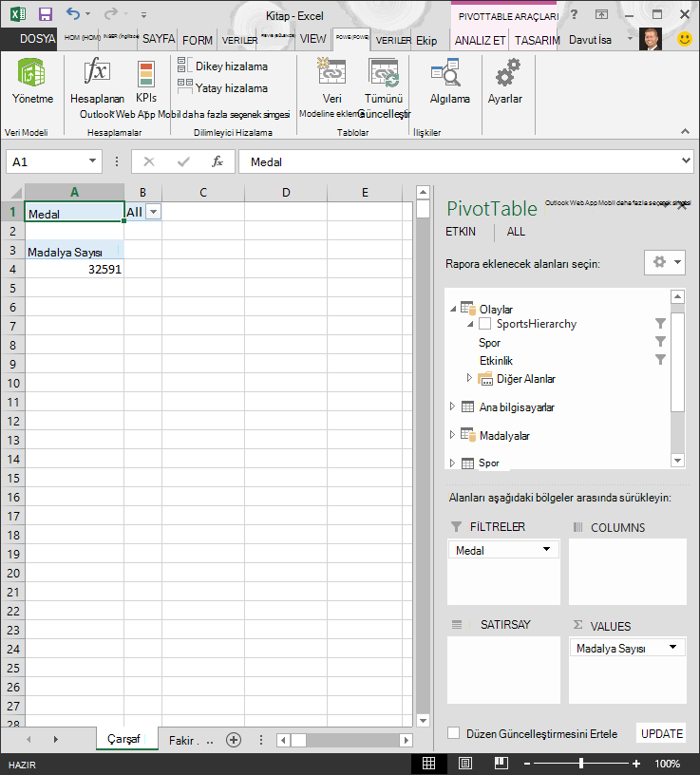Cancel formula entry with the X

pyautogui.click(x=149, y=161)
